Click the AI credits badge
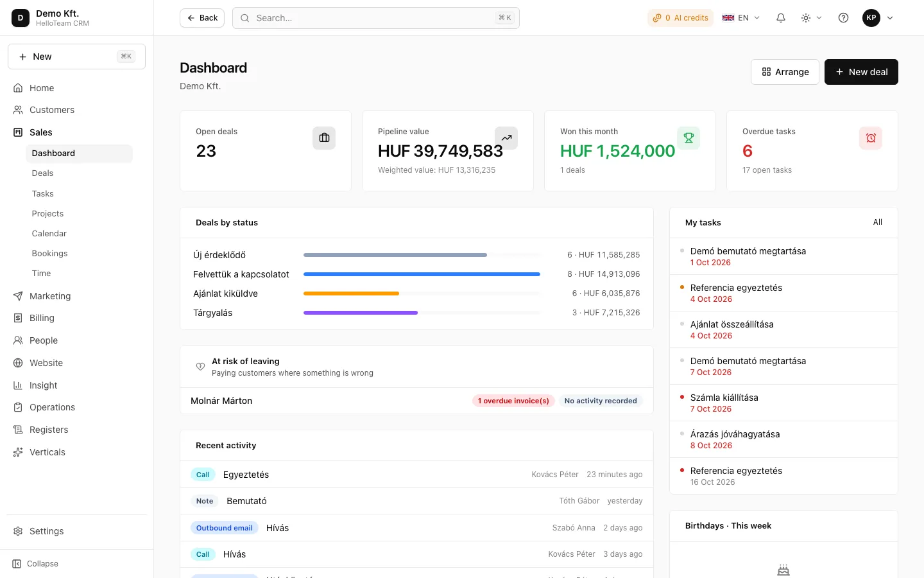This screenshot has width=924, height=578. pos(681,18)
